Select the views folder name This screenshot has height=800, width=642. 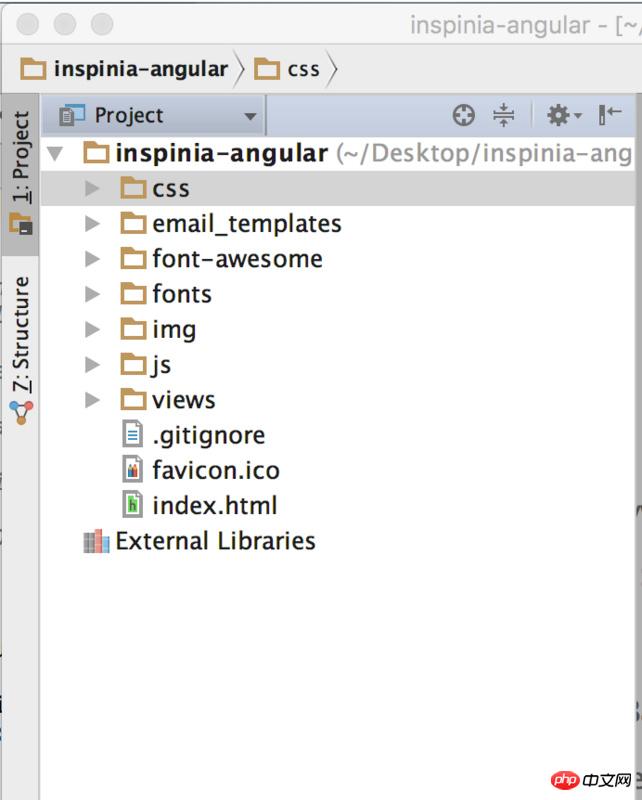(184, 400)
